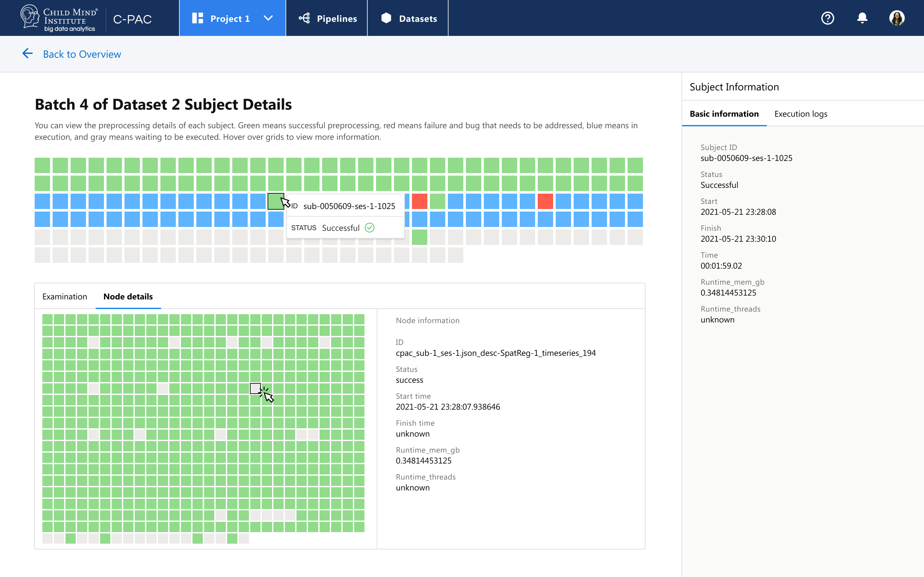The height and width of the screenshot is (577, 924).
Task: Open Pipelines using the pipeline network icon
Action: click(304, 18)
